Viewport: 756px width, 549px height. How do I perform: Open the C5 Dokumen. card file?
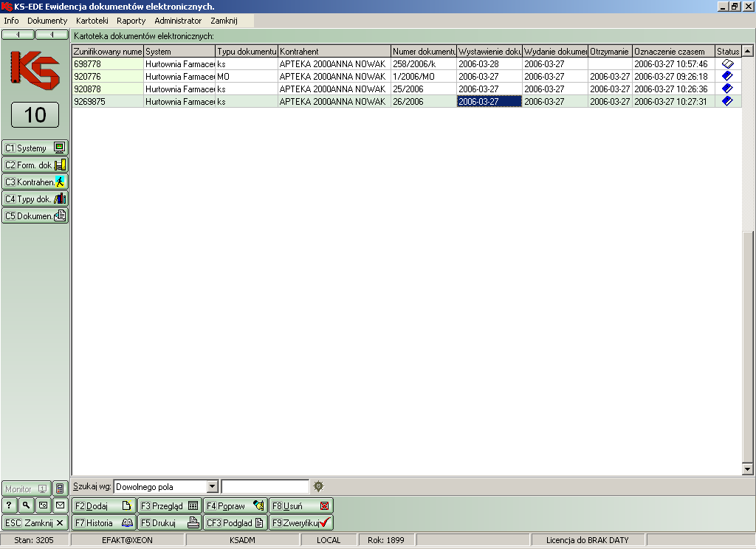coord(35,215)
